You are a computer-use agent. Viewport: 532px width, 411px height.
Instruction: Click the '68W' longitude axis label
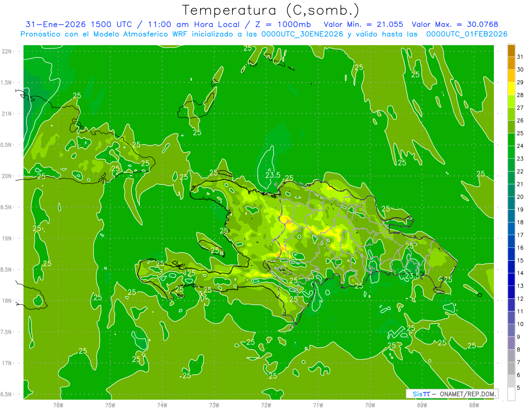click(x=474, y=405)
